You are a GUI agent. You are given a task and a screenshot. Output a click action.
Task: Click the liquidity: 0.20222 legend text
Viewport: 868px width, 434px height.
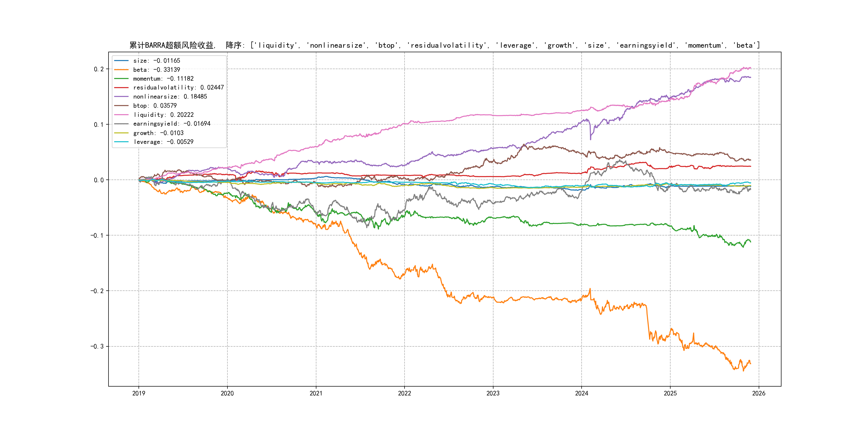(x=163, y=115)
